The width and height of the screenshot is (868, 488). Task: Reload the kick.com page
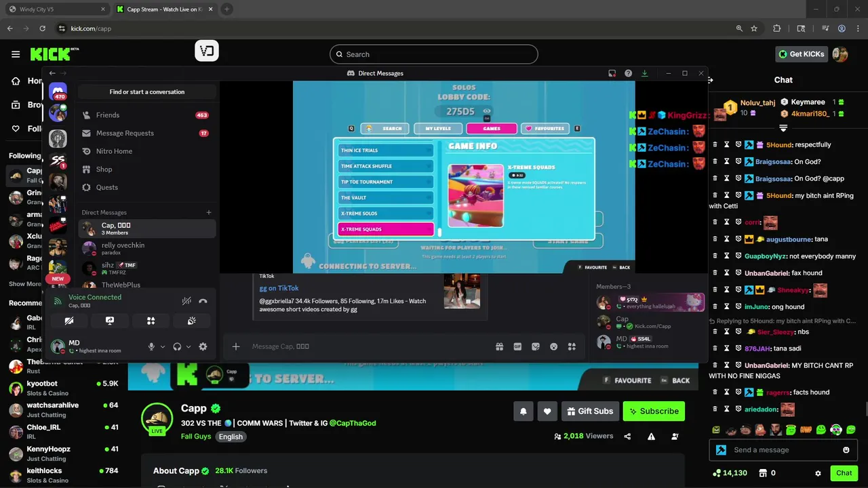[x=42, y=28]
